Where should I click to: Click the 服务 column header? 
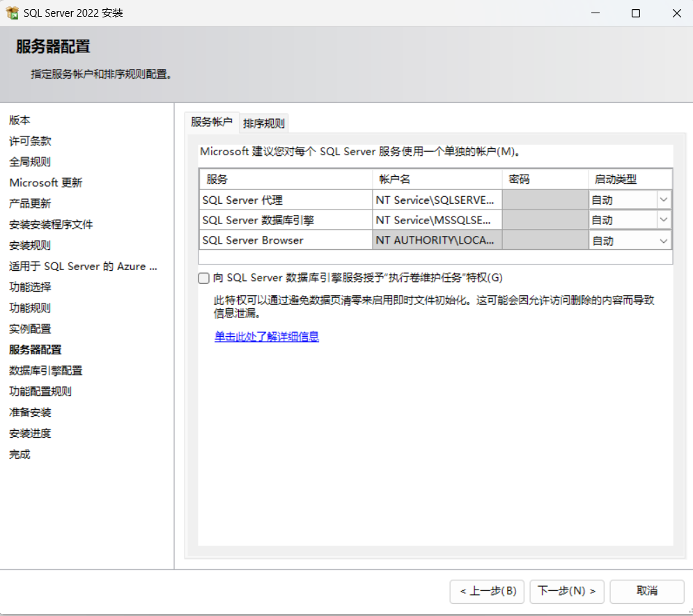pyautogui.click(x=286, y=180)
